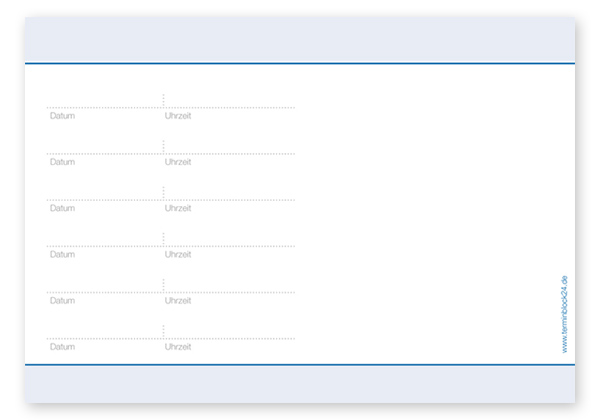The image size is (600, 420).
Task: Click the blue divider line above the footer
Action: (300, 365)
